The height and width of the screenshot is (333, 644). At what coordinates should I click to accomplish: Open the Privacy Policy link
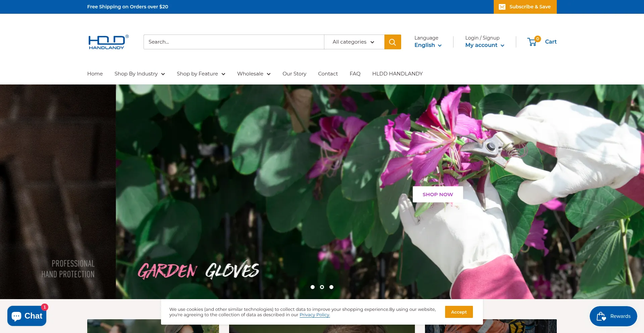pyautogui.click(x=315, y=315)
